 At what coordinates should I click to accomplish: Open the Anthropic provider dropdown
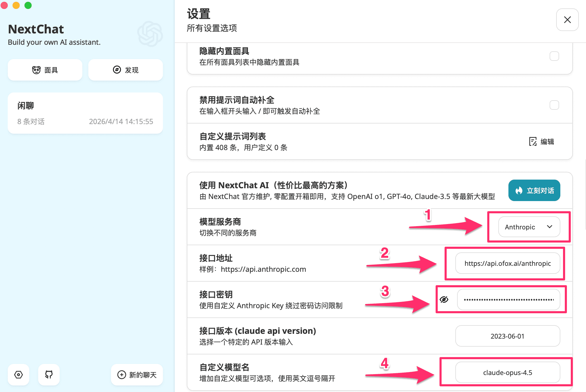point(529,227)
